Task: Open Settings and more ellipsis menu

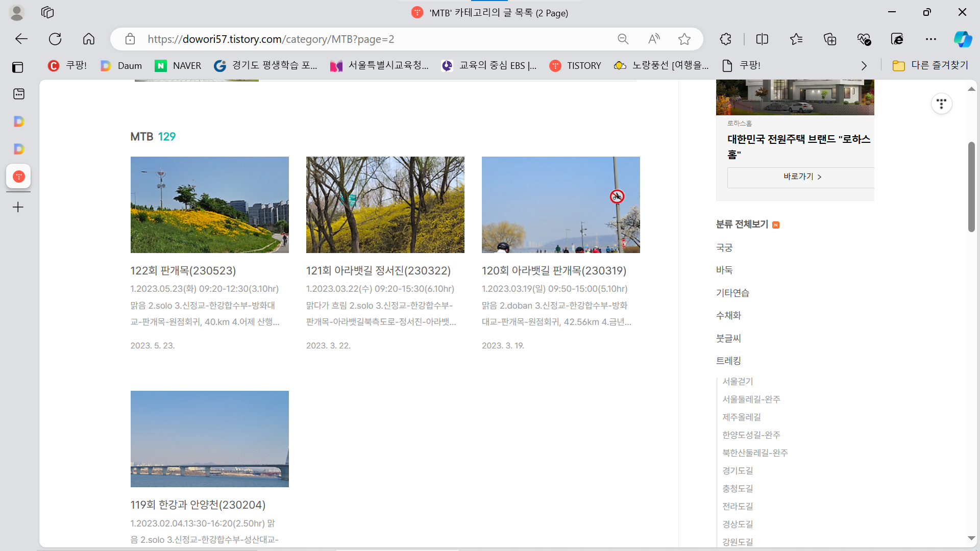Action: pos(930,39)
